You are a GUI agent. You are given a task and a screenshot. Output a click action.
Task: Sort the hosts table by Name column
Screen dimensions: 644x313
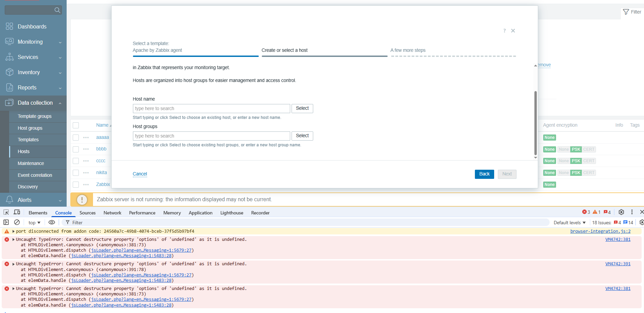click(x=102, y=125)
